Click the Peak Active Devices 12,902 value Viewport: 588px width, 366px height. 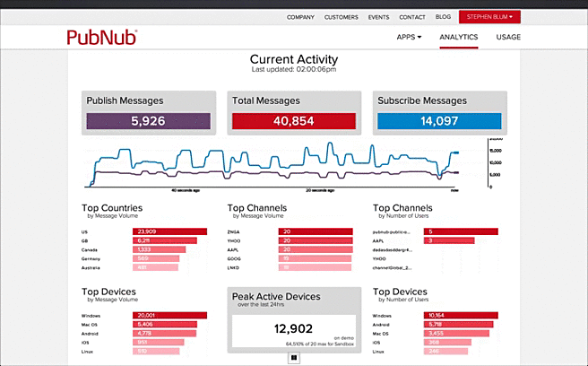tap(293, 329)
